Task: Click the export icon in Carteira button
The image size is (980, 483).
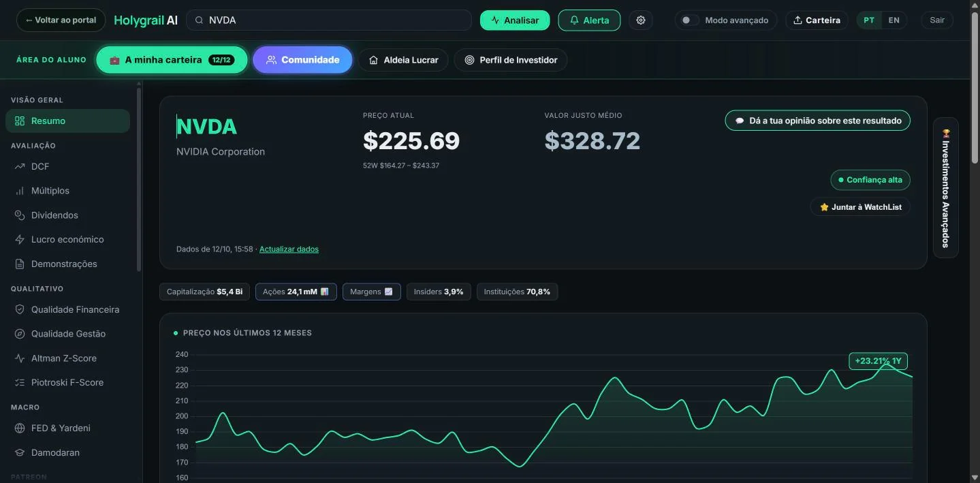Action: (x=797, y=20)
